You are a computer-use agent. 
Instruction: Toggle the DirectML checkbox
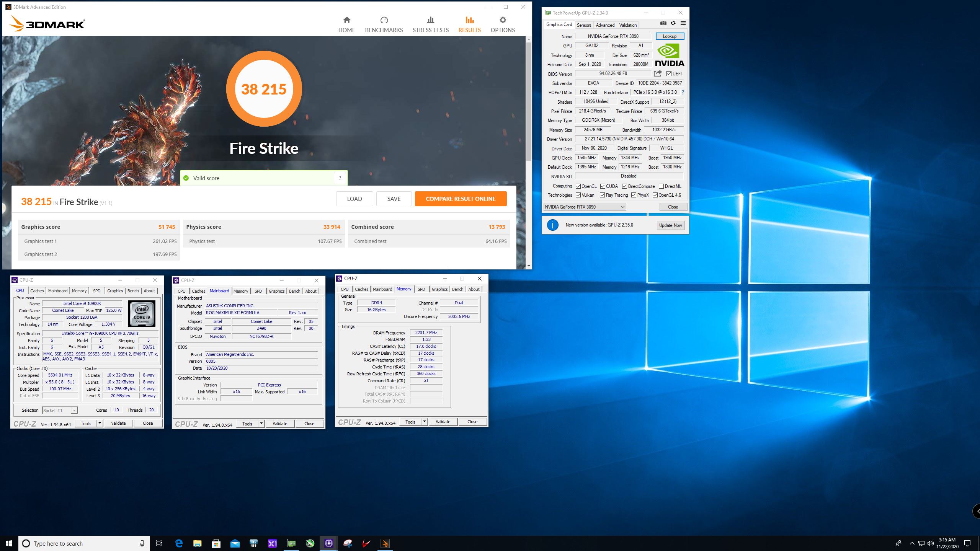coord(661,186)
